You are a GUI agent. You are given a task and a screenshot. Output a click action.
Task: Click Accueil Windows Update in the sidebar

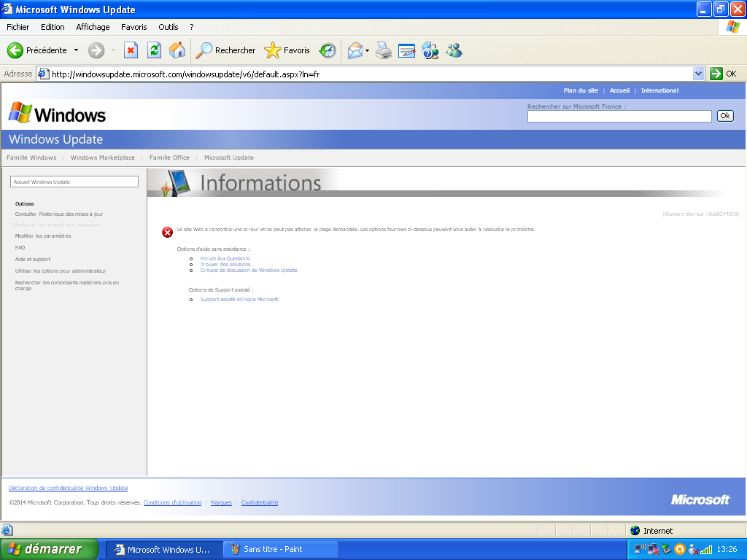click(x=74, y=182)
